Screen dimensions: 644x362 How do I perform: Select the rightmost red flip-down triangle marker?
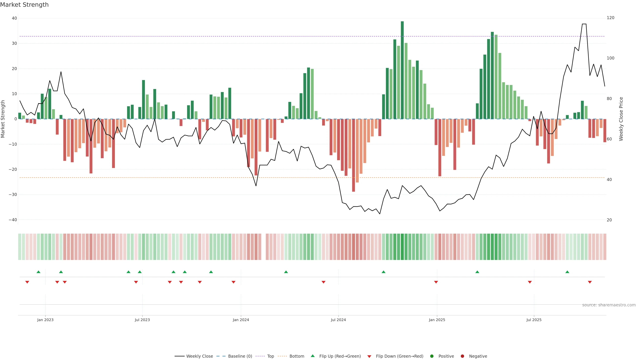point(590,282)
